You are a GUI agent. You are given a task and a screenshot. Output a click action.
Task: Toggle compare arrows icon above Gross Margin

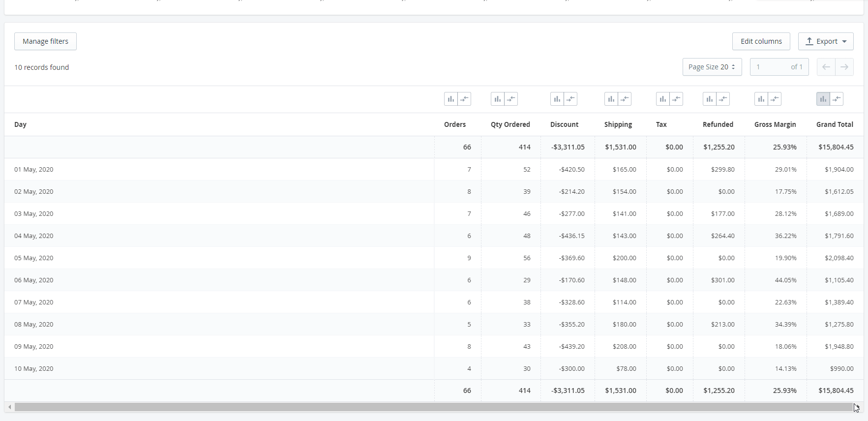775,99
